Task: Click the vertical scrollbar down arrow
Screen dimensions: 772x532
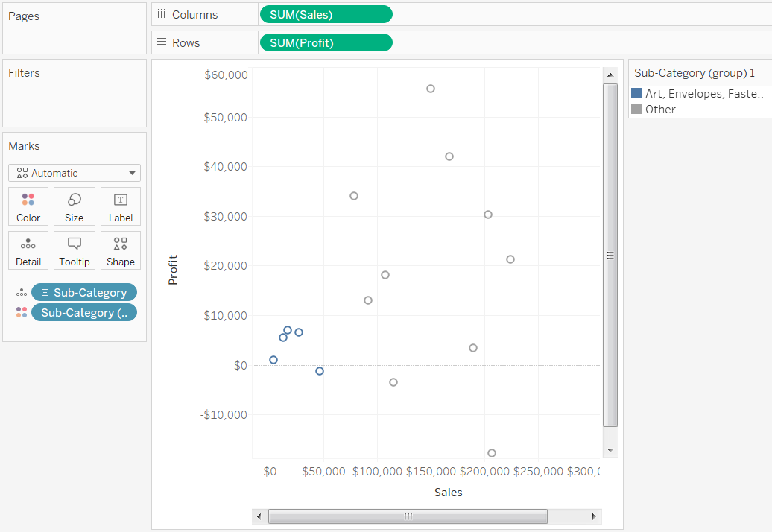Action: [x=610, y=450]
